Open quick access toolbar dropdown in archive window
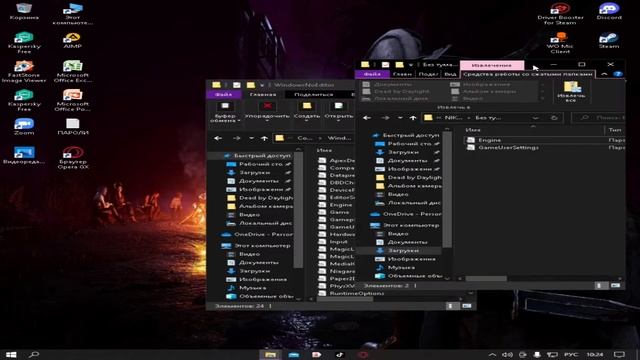This screenshot has width=640, height=360. click(x=411, y=64)
